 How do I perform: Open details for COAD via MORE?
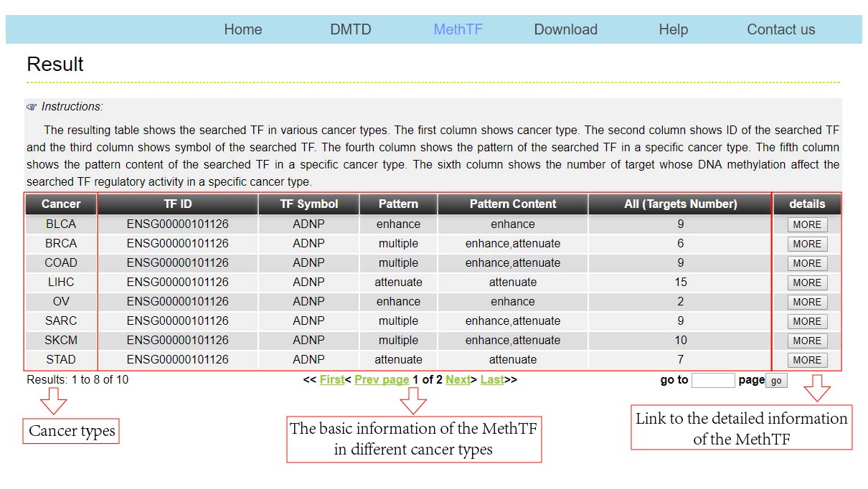click(807, 263)
